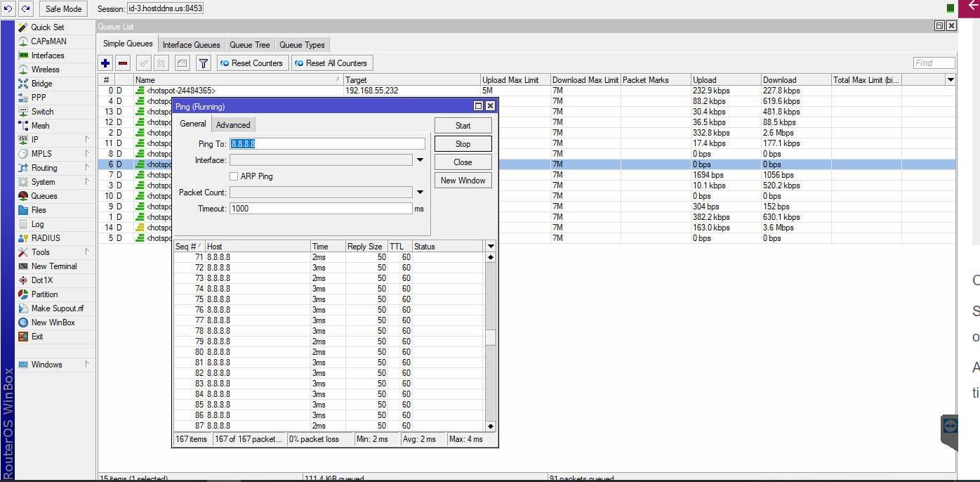The width and height of the screenshot is (980, 482).
Task: Open ping results column dropdown
Action: (x=491, y=247)
